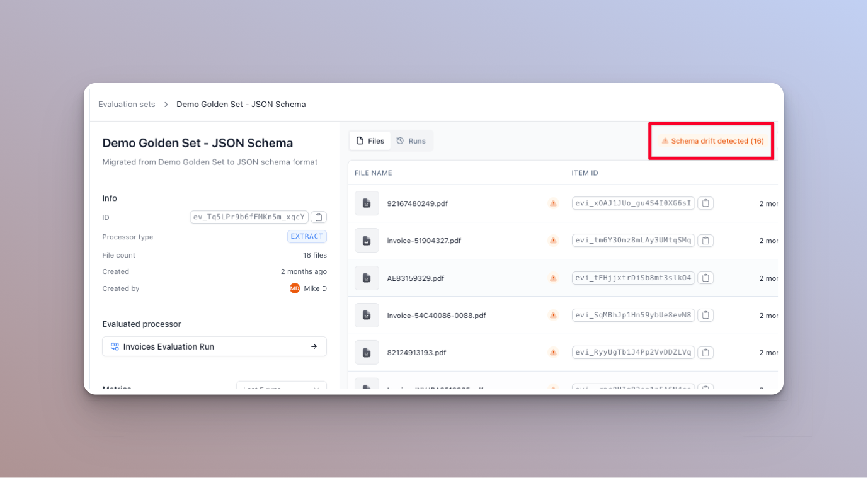Copy item ID for invoice-51904327.pdf

click(705, 241)
